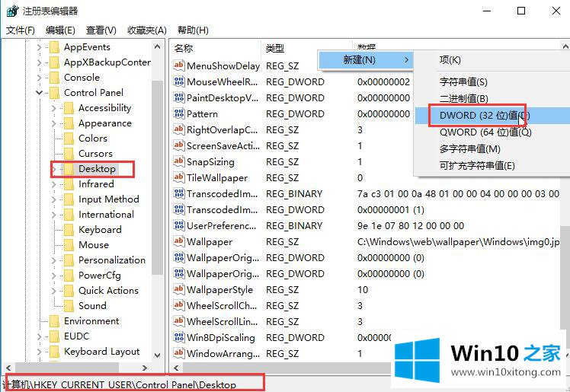Click values pane horizontal scroll-left arrow
The image size is (570, 392).
point(176,368)
